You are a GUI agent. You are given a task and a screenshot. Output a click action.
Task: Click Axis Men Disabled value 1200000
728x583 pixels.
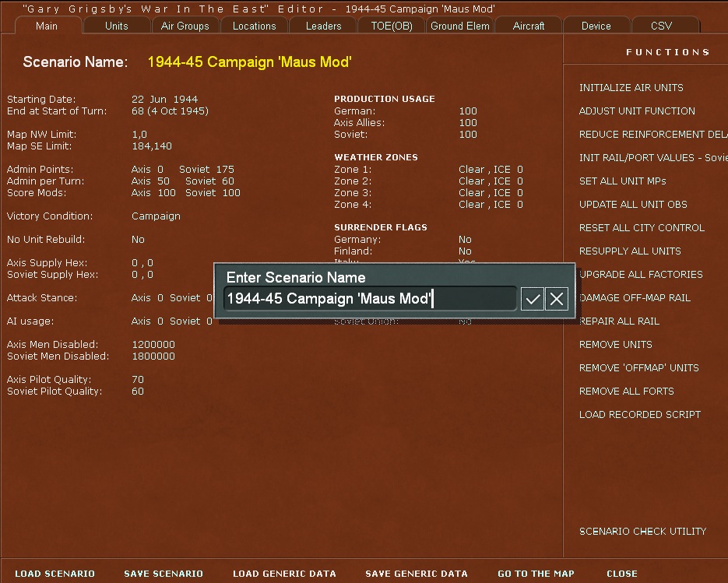[x=153, y=344]
